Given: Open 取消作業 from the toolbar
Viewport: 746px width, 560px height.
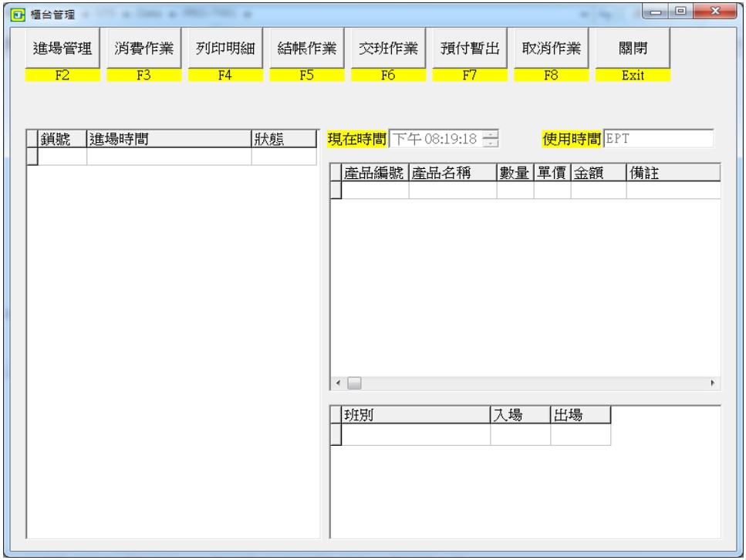Looking at the screenshot, I should [552, 49].
